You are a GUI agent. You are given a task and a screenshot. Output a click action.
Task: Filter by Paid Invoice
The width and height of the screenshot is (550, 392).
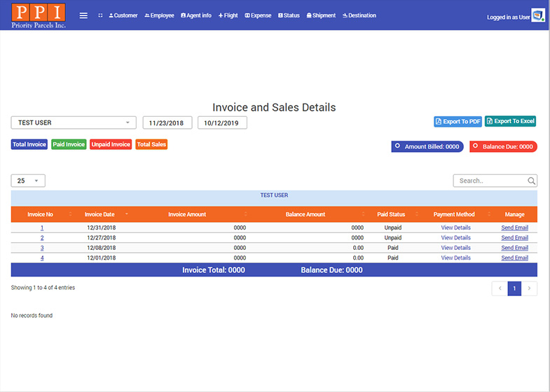(x=69, y=144)
